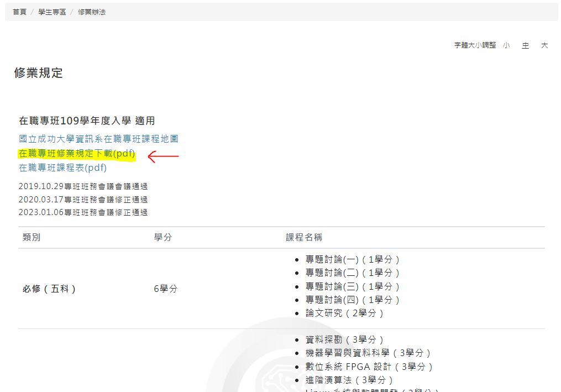The height and width of the screenshot is (392, 561).
Task: Click 專題討論(三)（1學分） list item
Action: 353,286
